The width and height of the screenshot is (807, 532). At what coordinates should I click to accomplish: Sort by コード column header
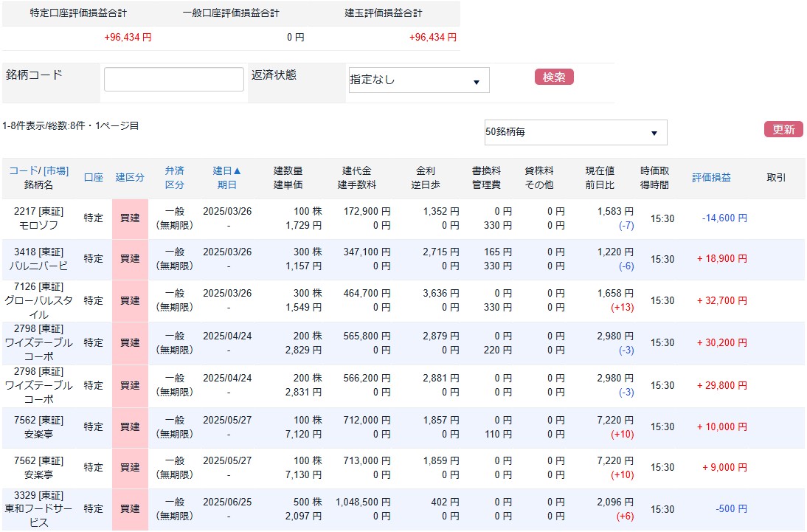tap(23, 170)
